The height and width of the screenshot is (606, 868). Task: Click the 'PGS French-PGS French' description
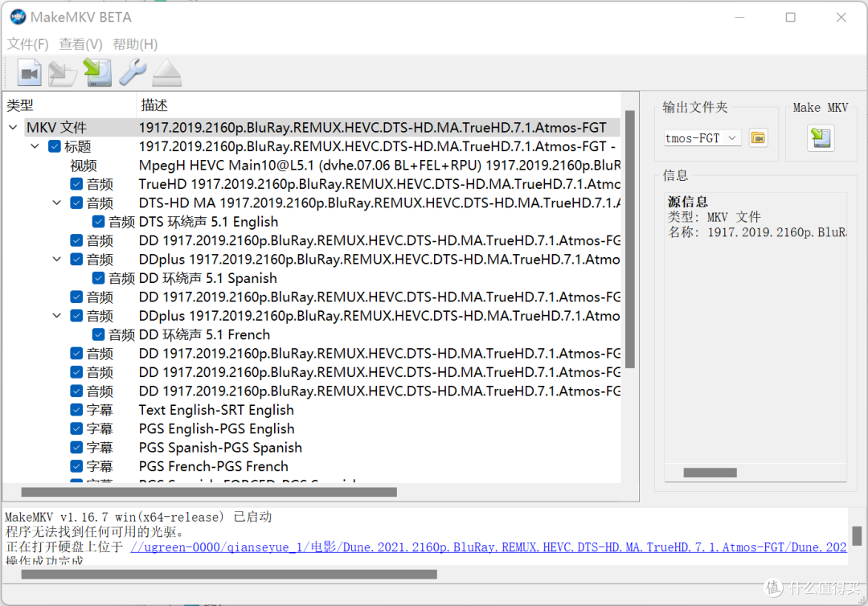(x=214, y=466)
